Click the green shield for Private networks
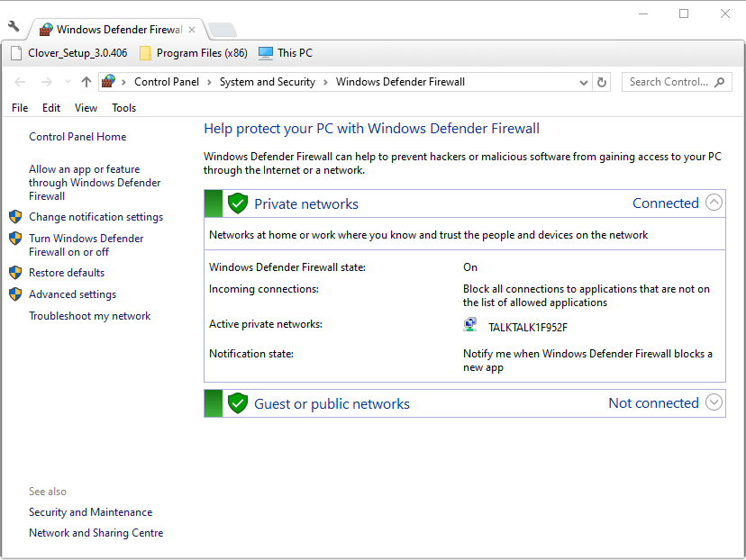746x560 pixels. (238, 203)
